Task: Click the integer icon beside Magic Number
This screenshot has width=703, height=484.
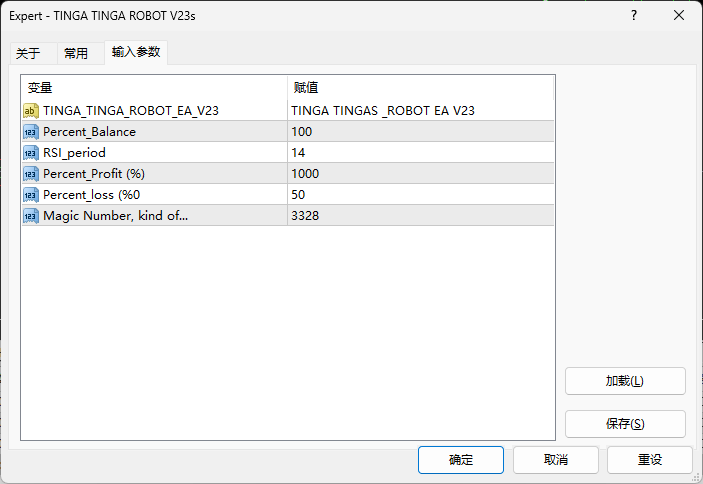Action: (30, 216)
